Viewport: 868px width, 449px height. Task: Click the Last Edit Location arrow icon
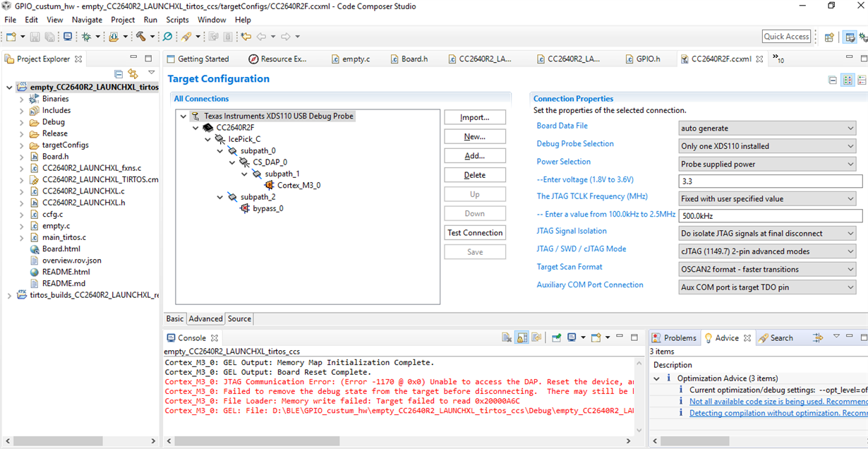pyautogui.click(x=246, y=37)
